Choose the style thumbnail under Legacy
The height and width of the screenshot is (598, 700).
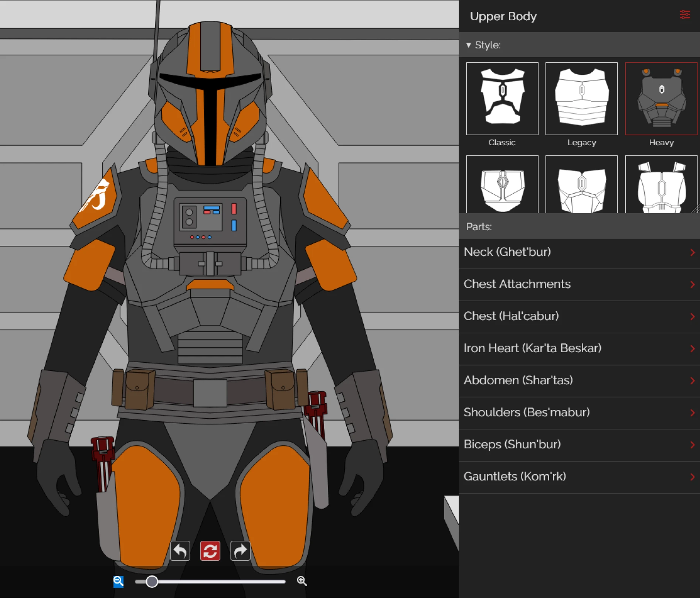[581, 184]
